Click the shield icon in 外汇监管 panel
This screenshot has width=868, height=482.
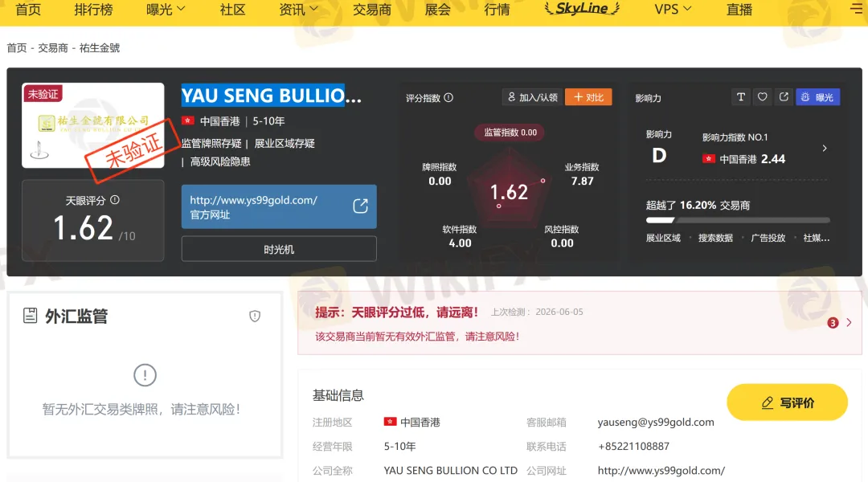pyautogui.click(x=255, y=316)
